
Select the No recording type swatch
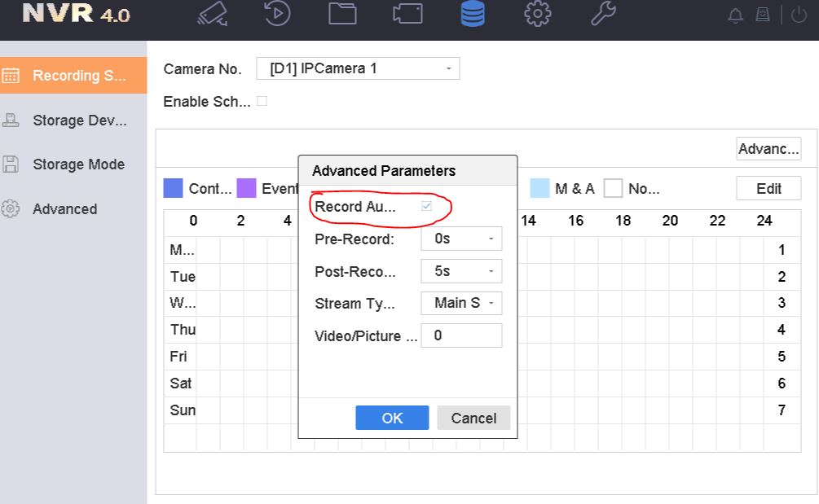coord(614,189)
